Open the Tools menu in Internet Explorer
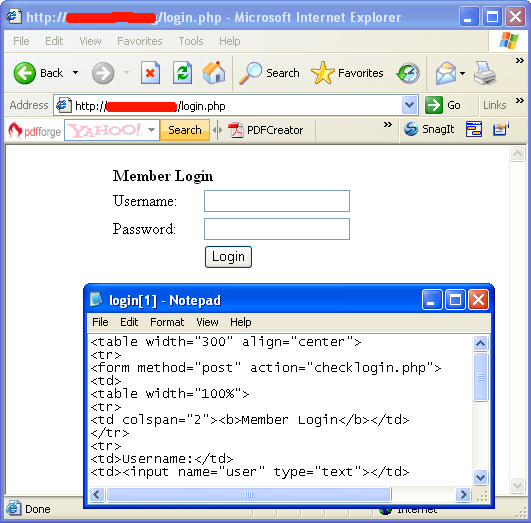 (x=191, y=41)
